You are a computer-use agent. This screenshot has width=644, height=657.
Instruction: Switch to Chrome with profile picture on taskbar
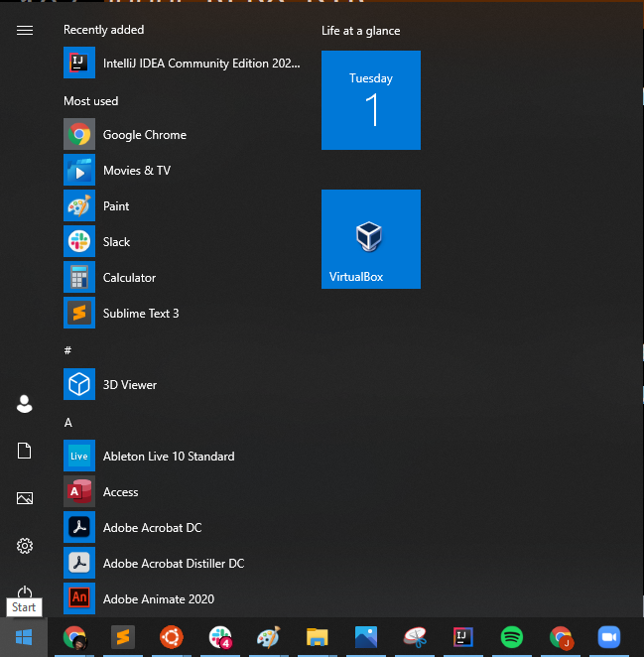pyautogui.click(x=75, y=637)
